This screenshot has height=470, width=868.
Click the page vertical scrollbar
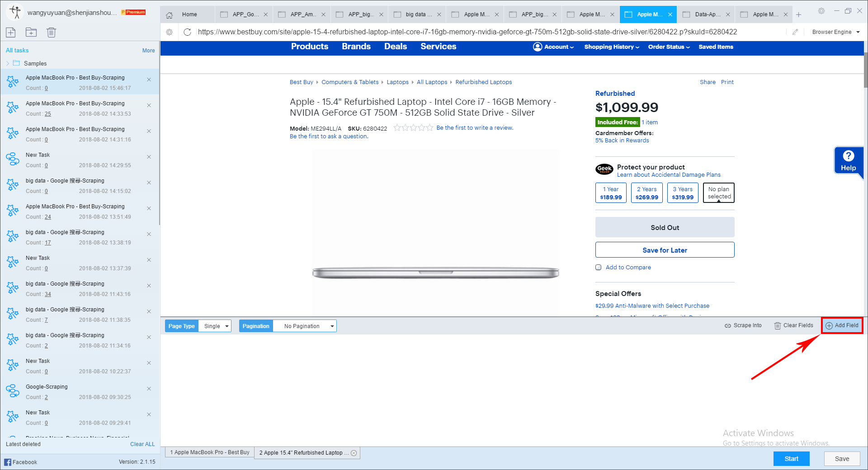click(865, 70)
